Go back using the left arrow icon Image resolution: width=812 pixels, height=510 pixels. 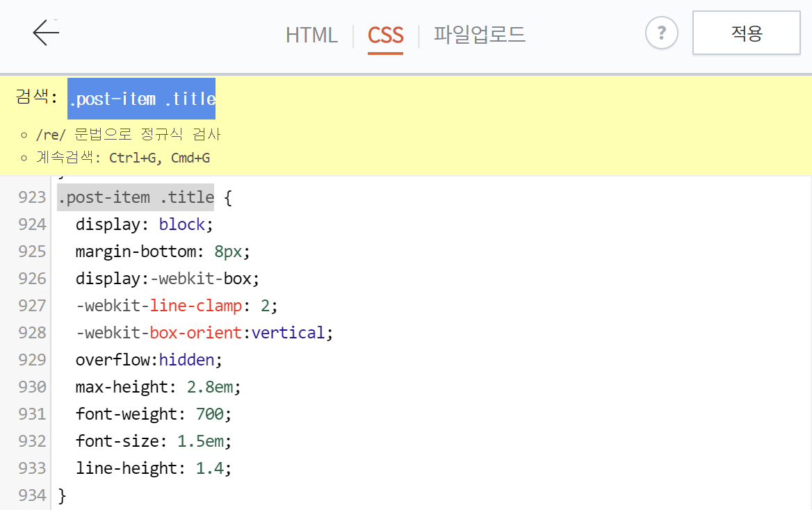pyautogui.click(x=46, y=33)
